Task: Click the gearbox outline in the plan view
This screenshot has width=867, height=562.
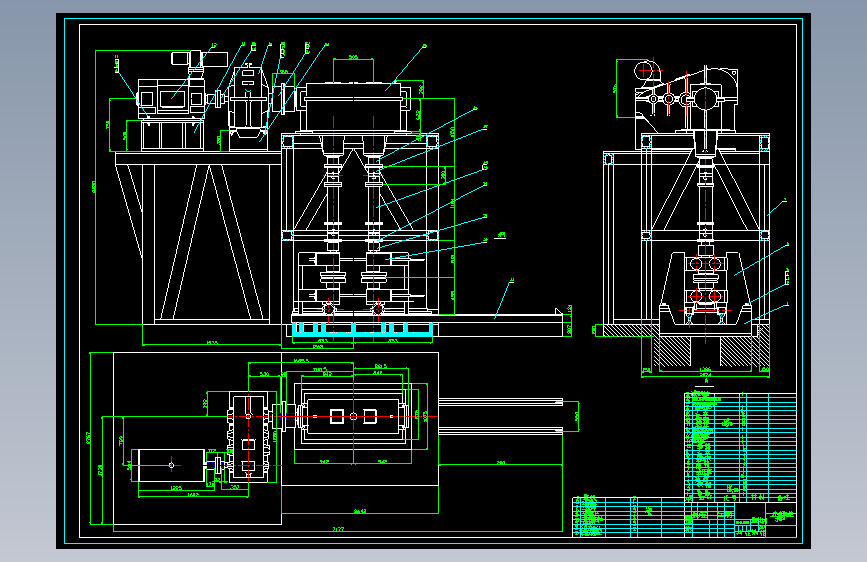Action: (x=248, y=437)
